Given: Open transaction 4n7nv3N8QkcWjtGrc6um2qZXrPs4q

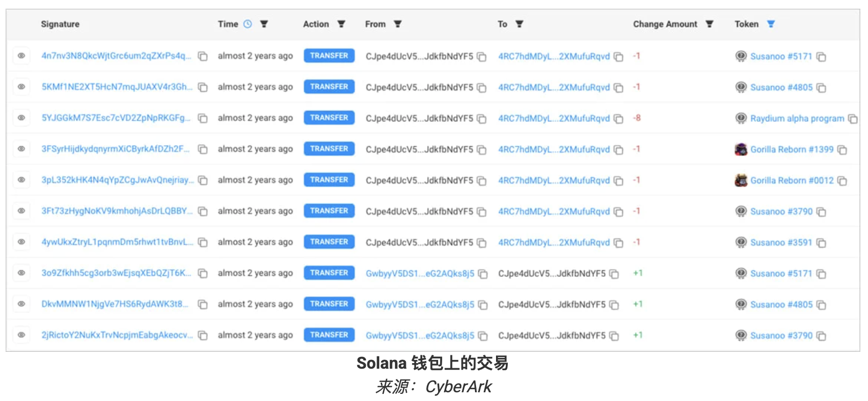Looking at the screenshot, I should tap(116, 56).
